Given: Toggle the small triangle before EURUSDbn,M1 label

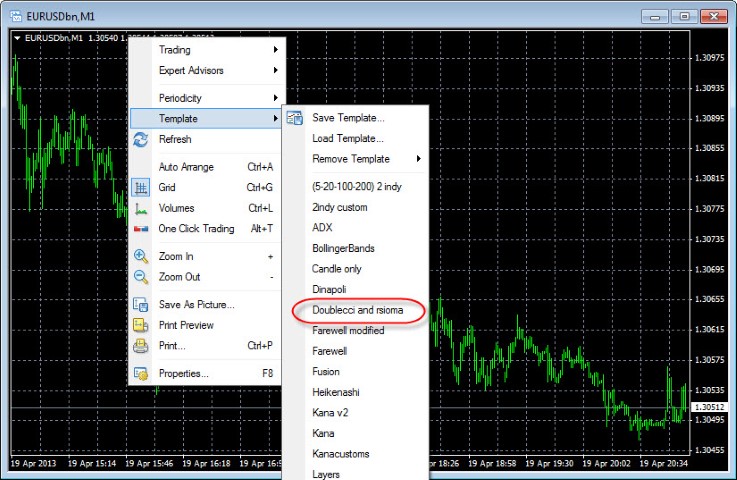Looking at the screenshot, I should pyautogui.click(x=17, y=38).
